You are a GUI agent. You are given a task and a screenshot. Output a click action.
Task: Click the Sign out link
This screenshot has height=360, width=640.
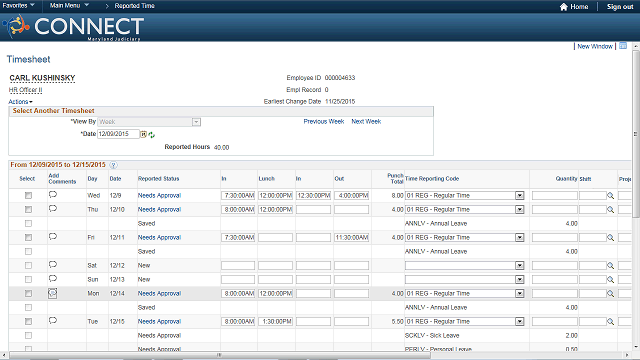click(x=620, y=7)
